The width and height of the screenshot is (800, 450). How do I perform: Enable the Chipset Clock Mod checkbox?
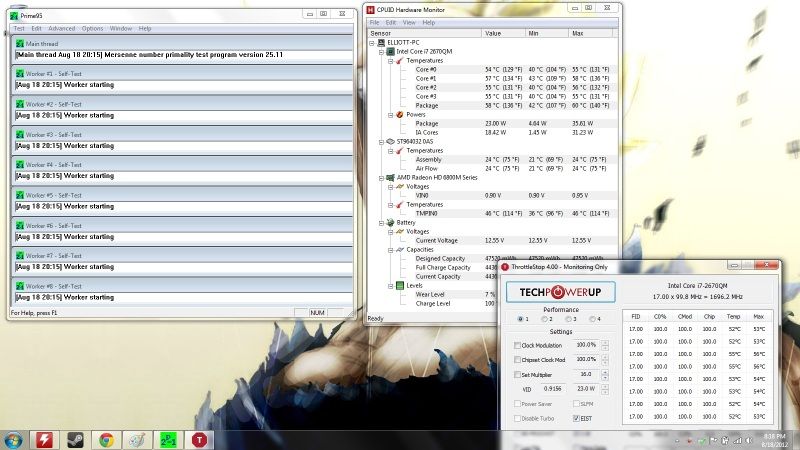517,360
